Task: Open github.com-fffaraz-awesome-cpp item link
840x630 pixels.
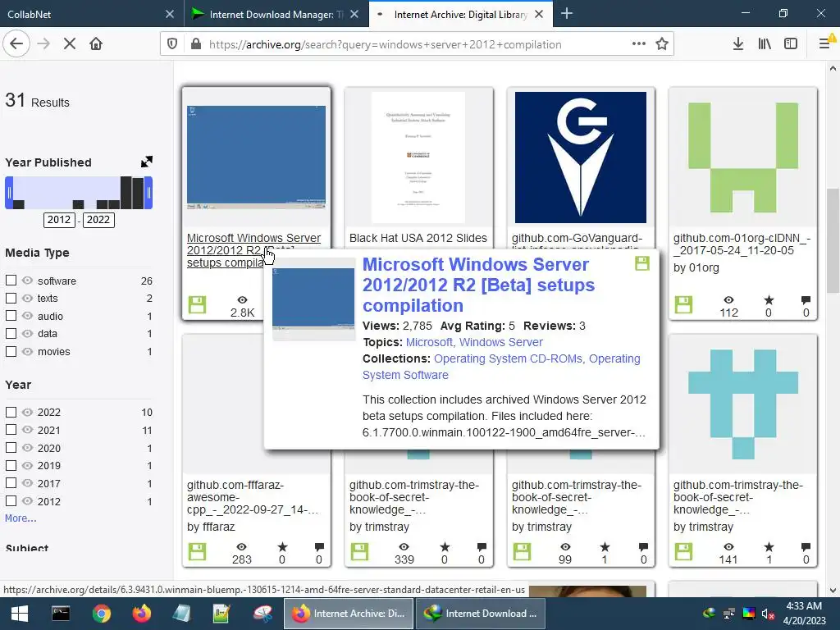Action: click(x=252, y=497)
